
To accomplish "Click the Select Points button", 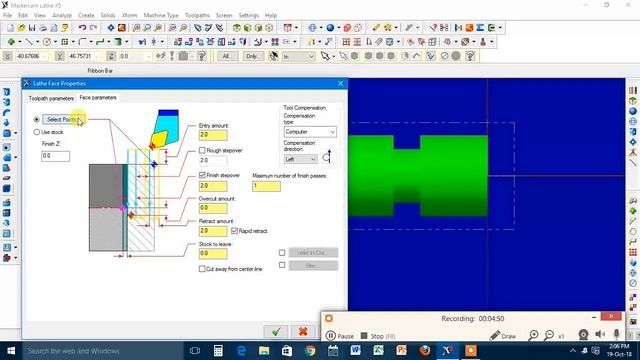I will [x=64, y=120].
